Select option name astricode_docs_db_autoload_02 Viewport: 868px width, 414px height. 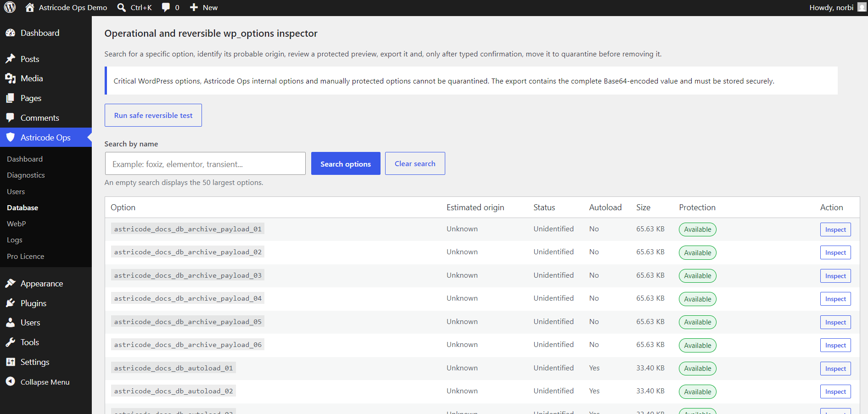174,391
